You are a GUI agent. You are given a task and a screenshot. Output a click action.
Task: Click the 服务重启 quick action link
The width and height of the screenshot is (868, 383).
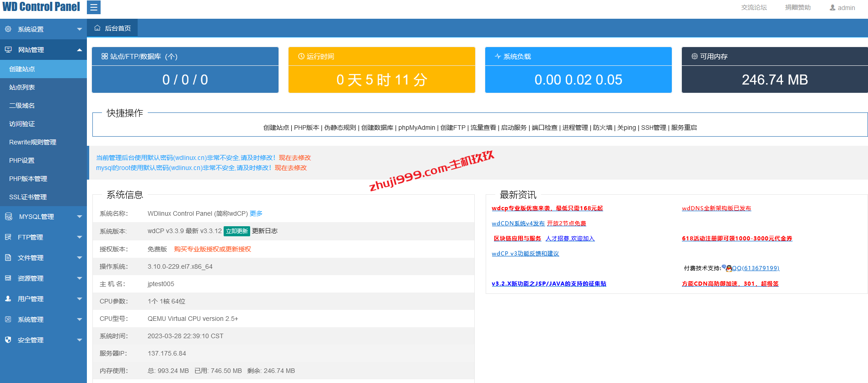tap(684, 128)
